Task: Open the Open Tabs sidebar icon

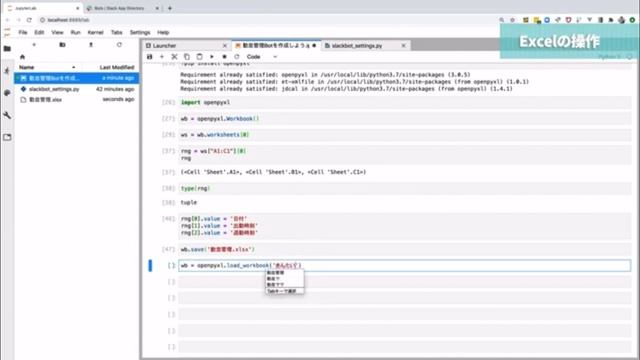Action: click(x=7, y=137)
